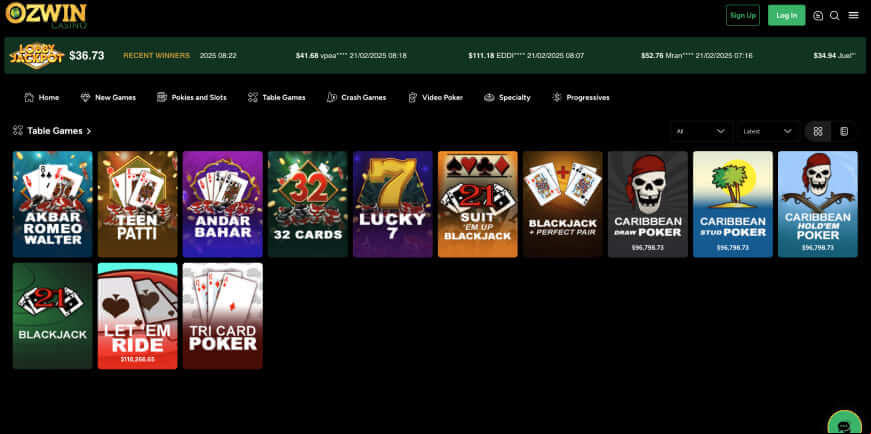Click the Sign Up button
871x434 pixels.
pyautogui.click(x=743, y=16)
